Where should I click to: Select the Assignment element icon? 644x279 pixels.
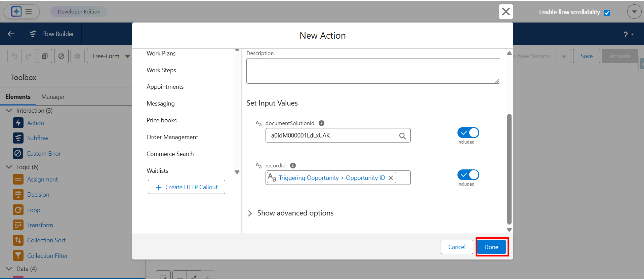tap(18, 180)
